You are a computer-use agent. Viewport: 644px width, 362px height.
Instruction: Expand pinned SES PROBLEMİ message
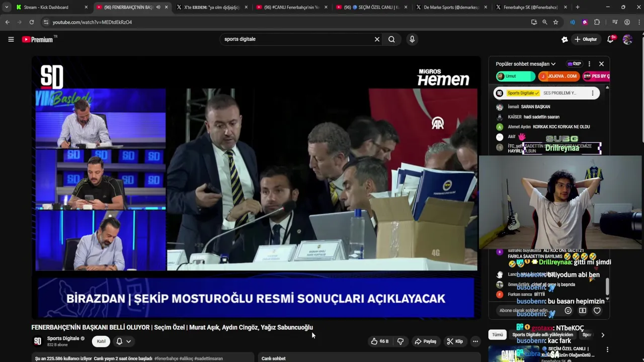pos(560,93)
